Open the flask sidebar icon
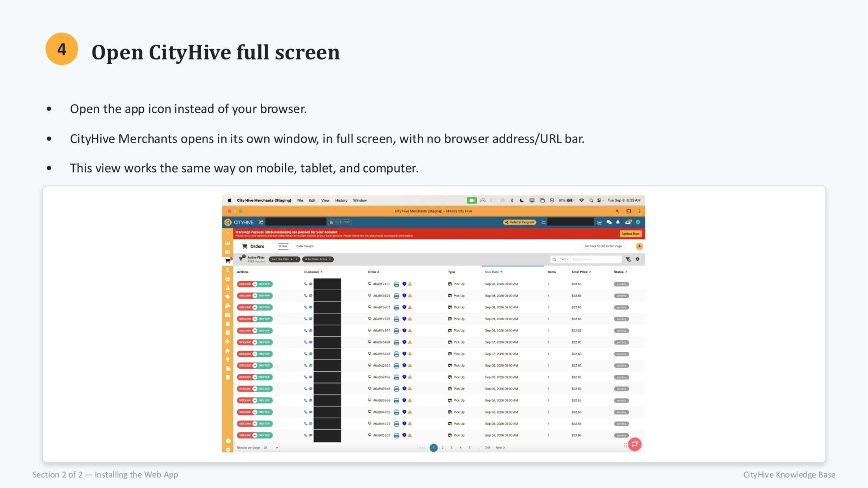Image resolution: width=868 pixels, height=488 pixels. point(228,288)
